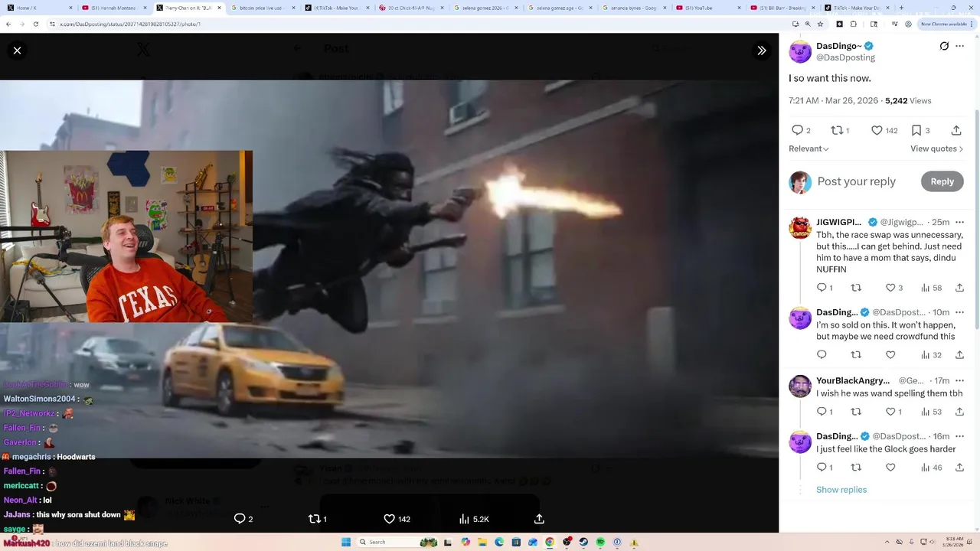Click the Reply button
Image resolution: width=980 pixels, height=551 pixels.
942,181
